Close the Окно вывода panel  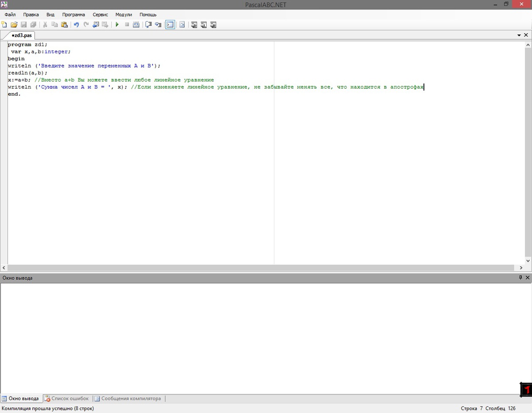527,278
